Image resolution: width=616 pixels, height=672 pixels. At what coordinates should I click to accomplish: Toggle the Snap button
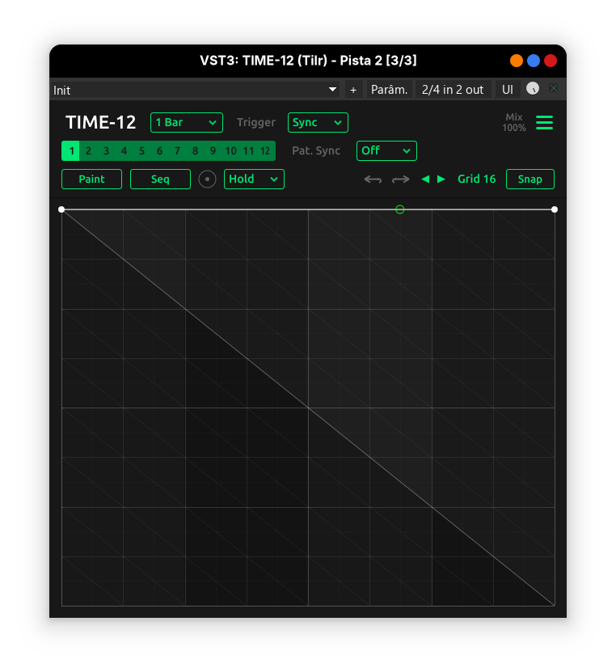pos(530,180)
